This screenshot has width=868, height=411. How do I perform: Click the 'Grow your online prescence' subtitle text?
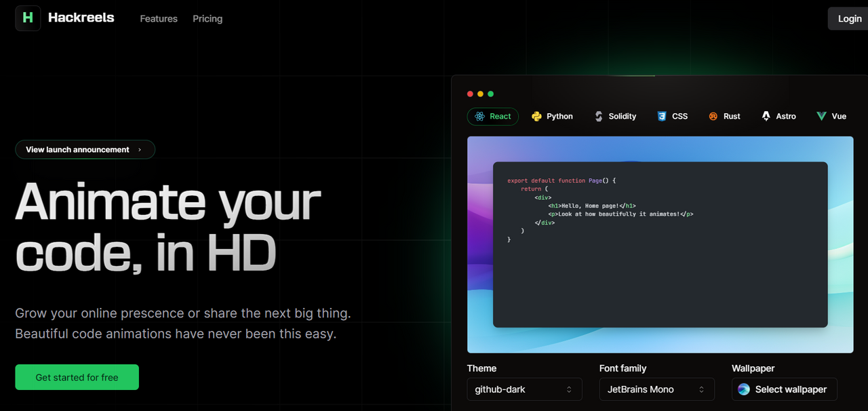click(x=183, y=313)
